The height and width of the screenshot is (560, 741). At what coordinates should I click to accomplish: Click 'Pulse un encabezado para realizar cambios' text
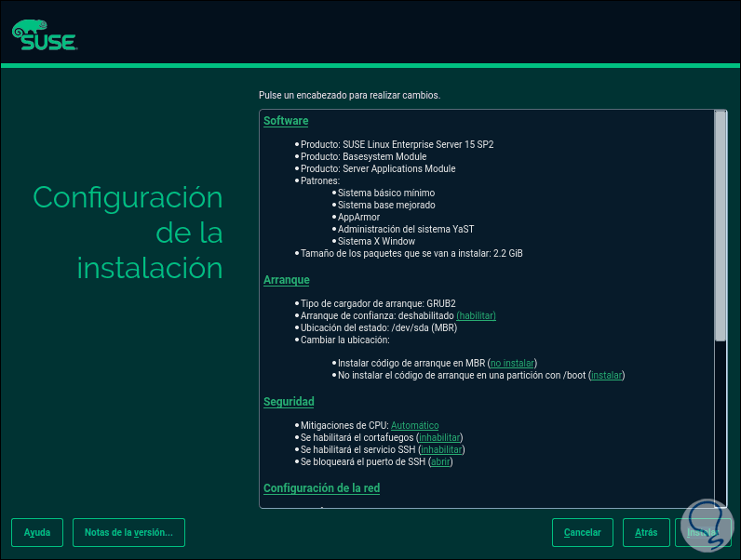[x=349, y=96]
